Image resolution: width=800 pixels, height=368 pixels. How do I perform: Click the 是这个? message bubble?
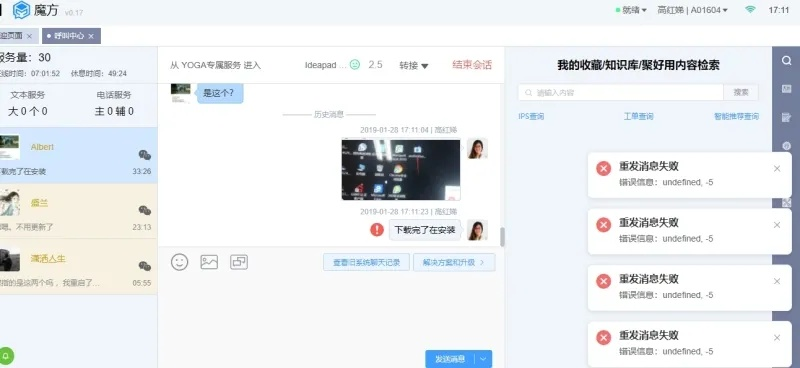click(x=220, y=93)
